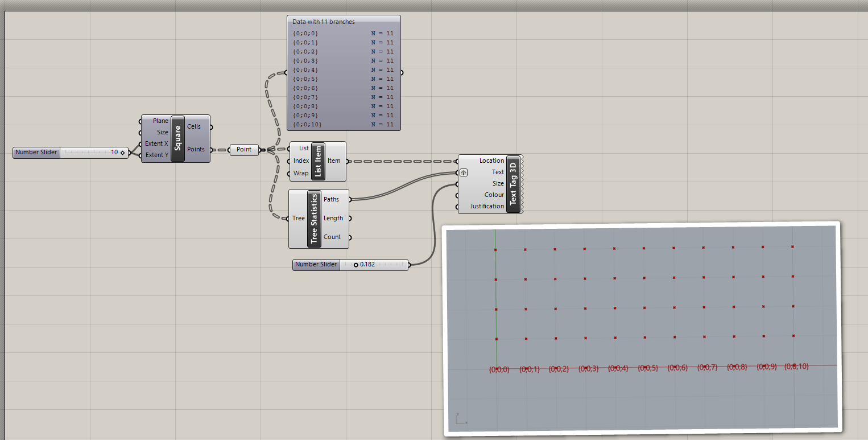
Task: Click the {0;0;5} row in the panel
Action: tap(344, 79)
